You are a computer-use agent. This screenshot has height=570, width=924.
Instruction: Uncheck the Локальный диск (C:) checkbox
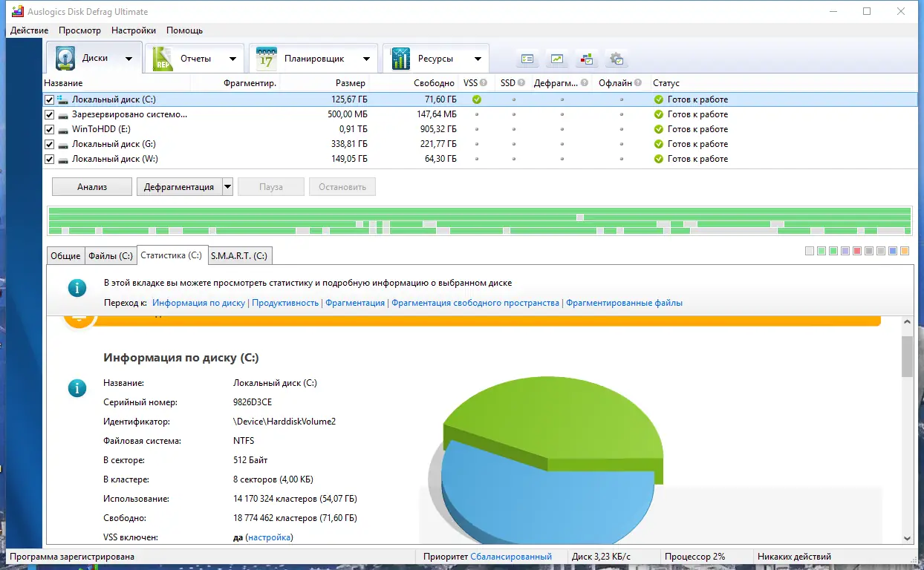click(x=50, y=99)
